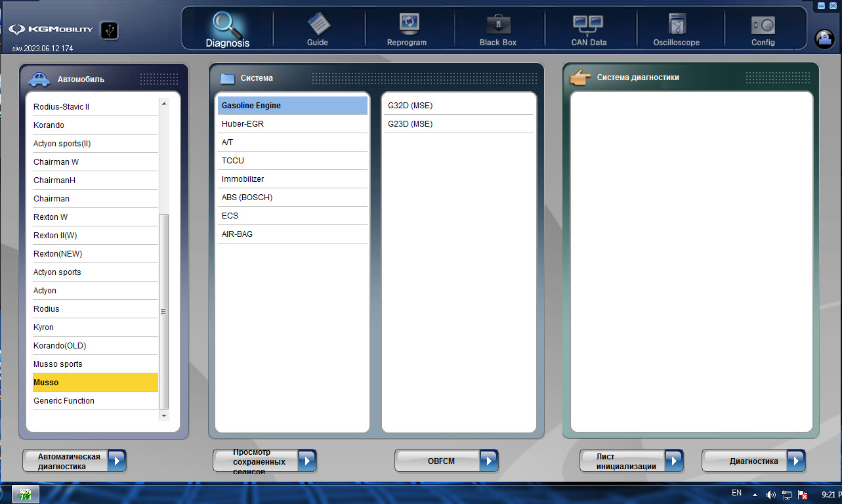The width and height of the screenshot is (842, 504).
Task: Show hidden system tray icons
Action: pyautogui.click(x=755, y=495)
